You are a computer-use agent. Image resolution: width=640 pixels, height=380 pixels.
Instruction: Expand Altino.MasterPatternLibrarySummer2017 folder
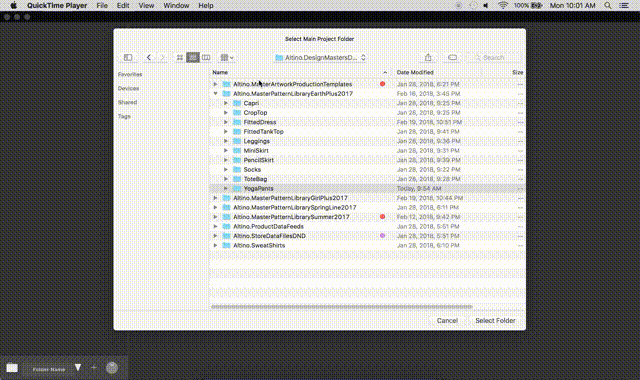215,217
